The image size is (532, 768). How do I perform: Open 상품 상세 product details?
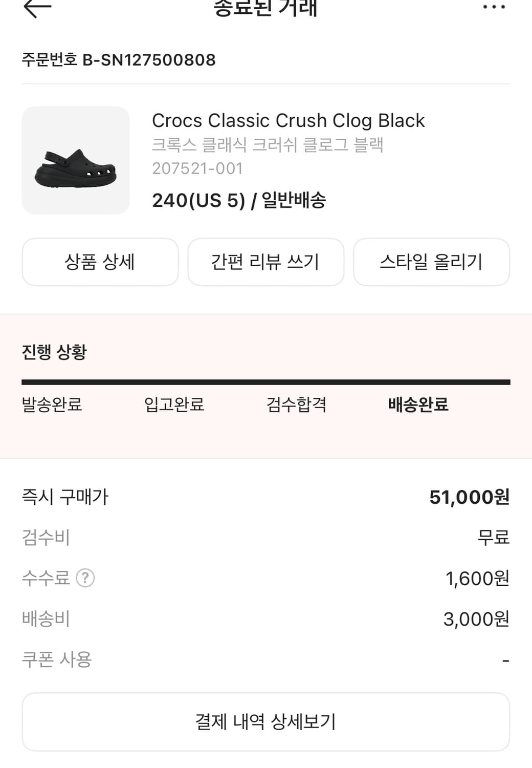click(100, 262)
